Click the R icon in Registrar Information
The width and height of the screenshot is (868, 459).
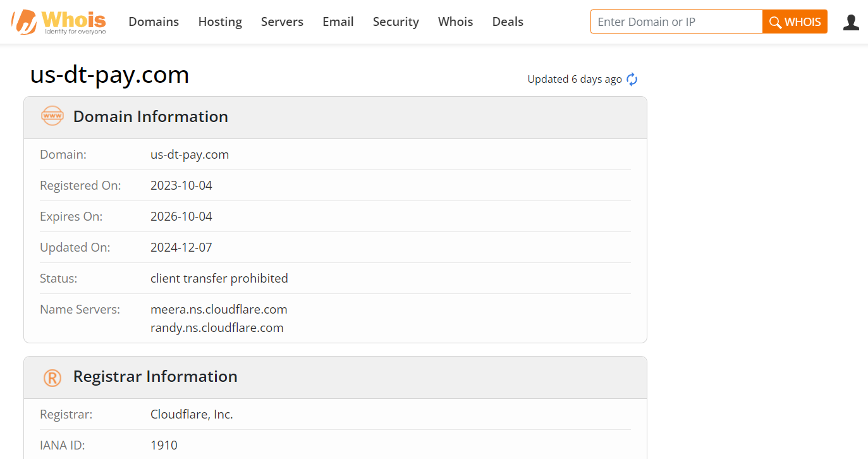pyautogui.click(x=52, y=377)
